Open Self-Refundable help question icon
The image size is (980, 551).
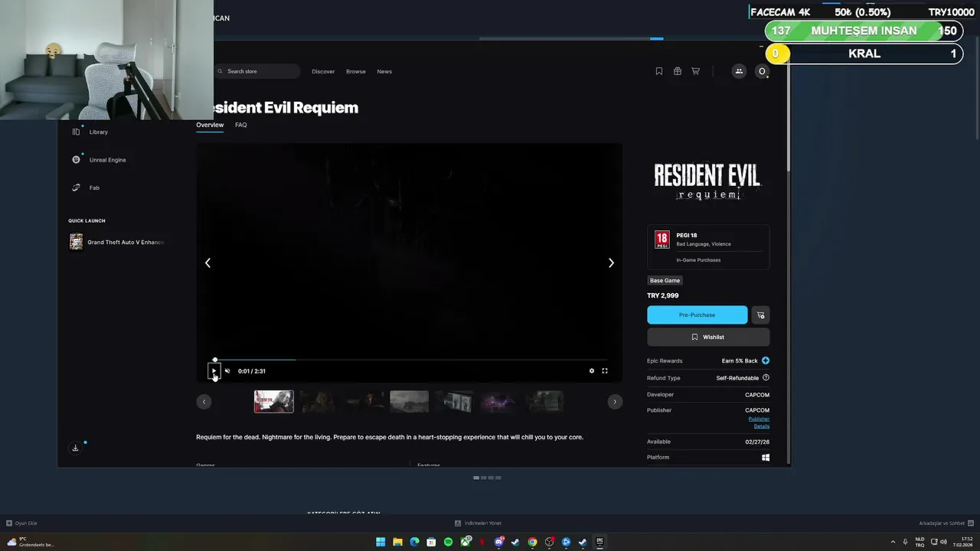766,378
